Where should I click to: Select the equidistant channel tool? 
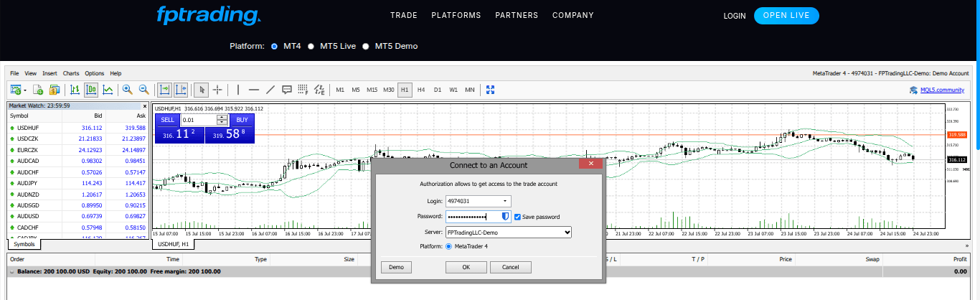coord(320,90)
